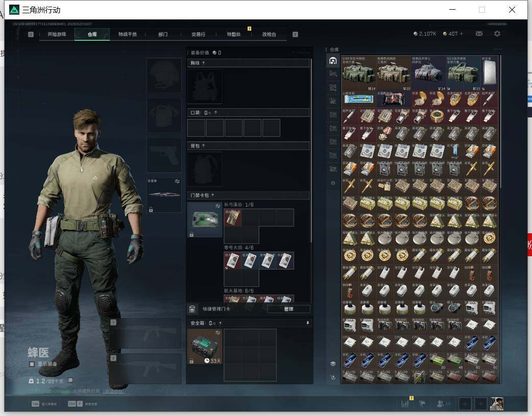Image resolution: width=532 pixels, height=416 pixels.
Task: Click the 管理 button for key cards
Action: [288, 309]
